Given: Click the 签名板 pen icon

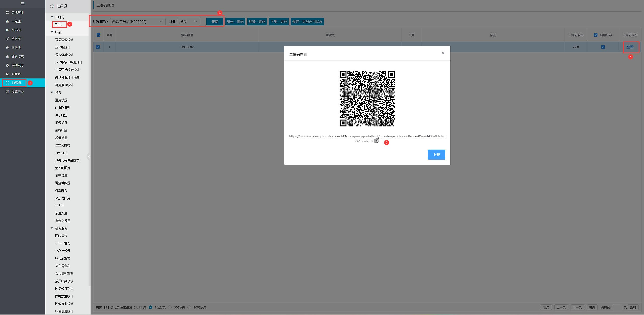Looking at the screenshot, I should click(7, 39).
